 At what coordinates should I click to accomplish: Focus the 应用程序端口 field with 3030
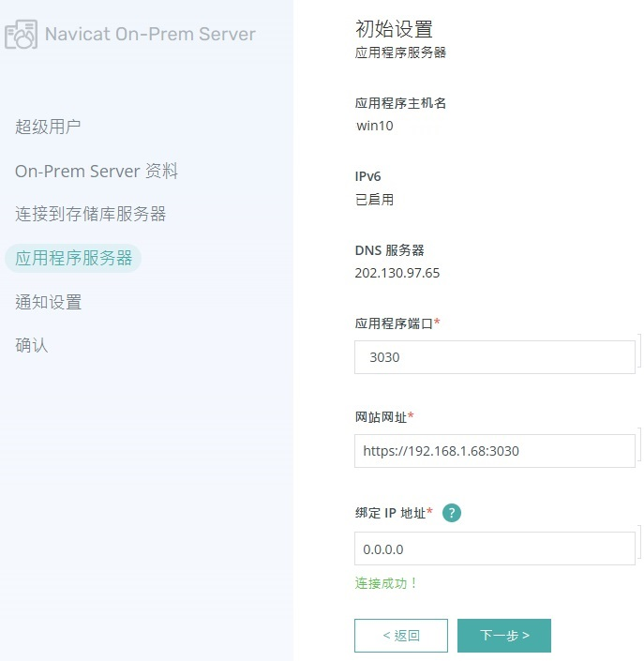(x=494, y=357)
